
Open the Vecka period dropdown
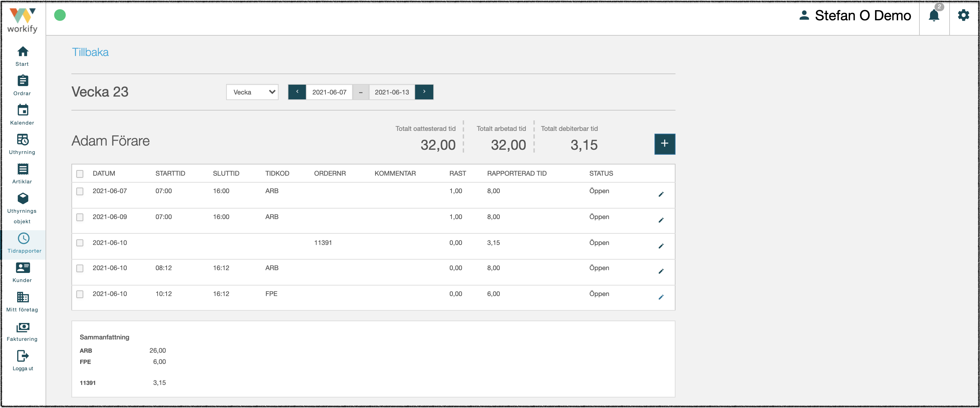tap(252, 92)
